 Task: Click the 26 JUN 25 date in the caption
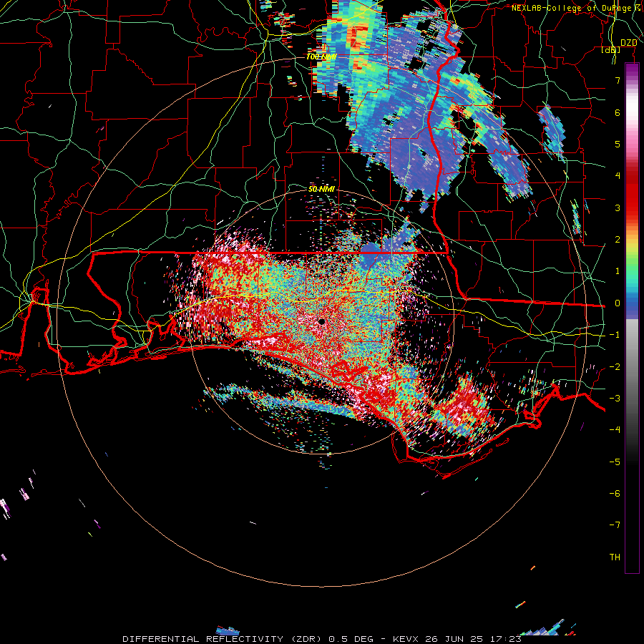pyautogui.click(x=456, y=639)
